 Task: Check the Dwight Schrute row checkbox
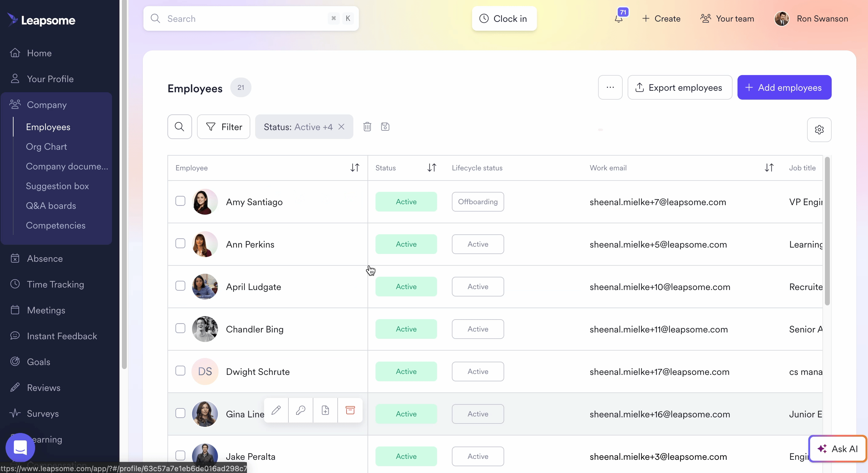point(180,371)
